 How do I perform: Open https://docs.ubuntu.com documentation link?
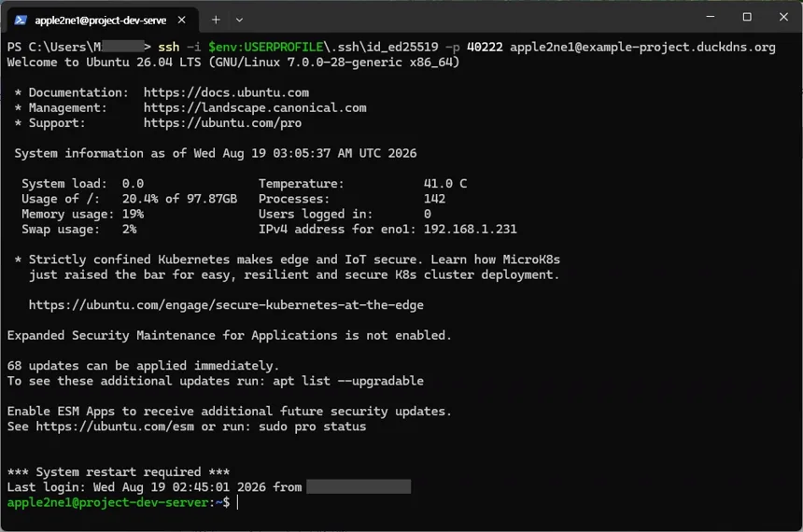click(226, 92)
